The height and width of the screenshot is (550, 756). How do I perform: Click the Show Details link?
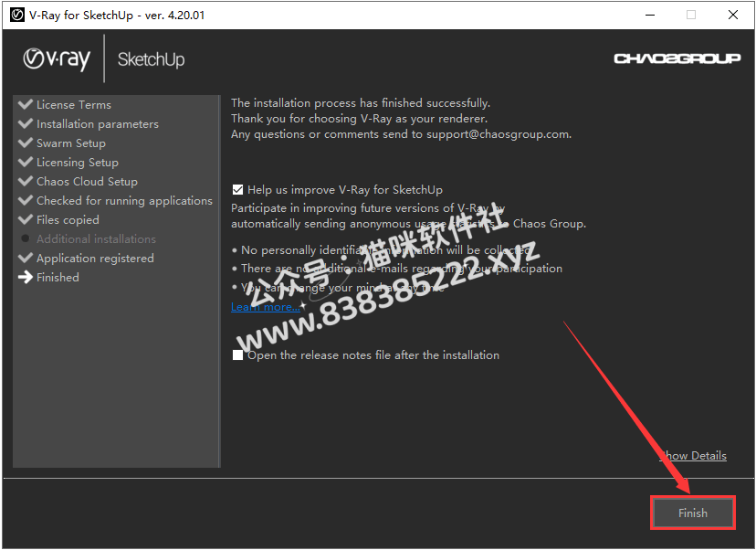click(693, 456)
